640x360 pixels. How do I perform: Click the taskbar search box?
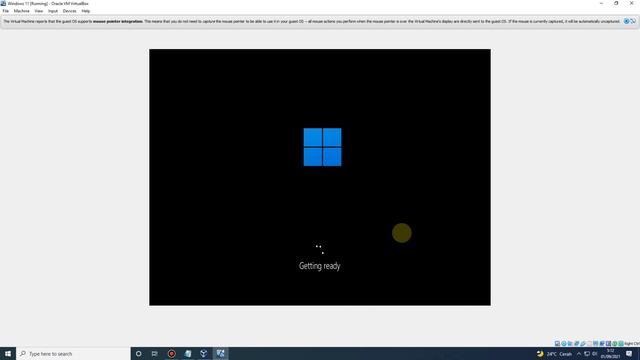pyautogui.click(x=73, y=353)
